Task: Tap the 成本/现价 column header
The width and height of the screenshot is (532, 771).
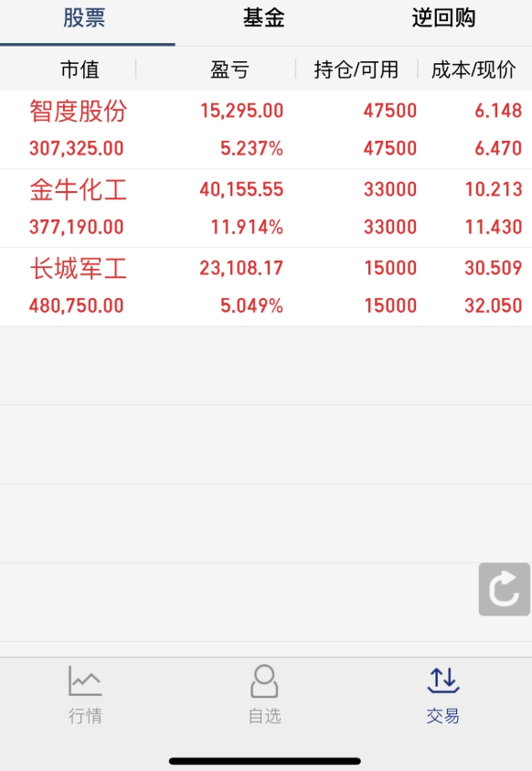Action: pos(473,70)
